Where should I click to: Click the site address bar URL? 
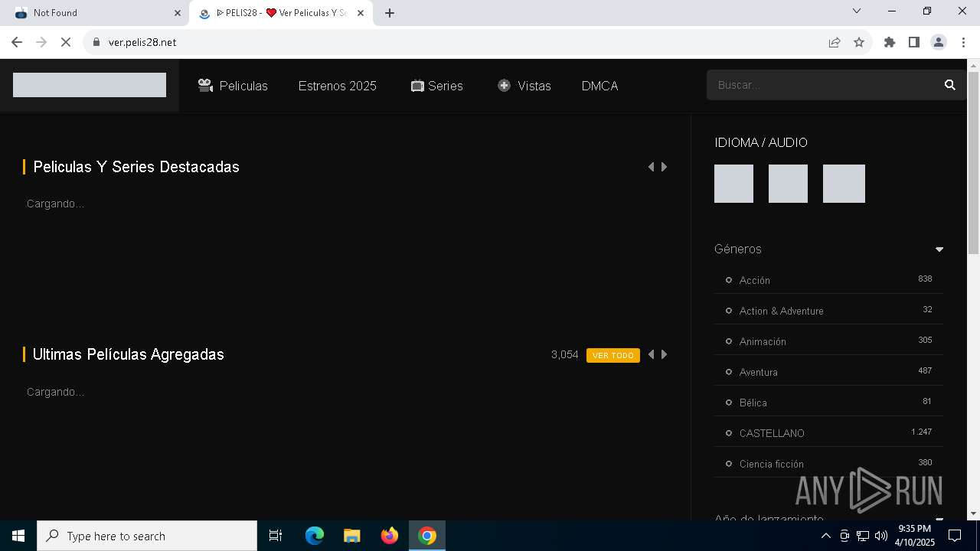point(142,42)
